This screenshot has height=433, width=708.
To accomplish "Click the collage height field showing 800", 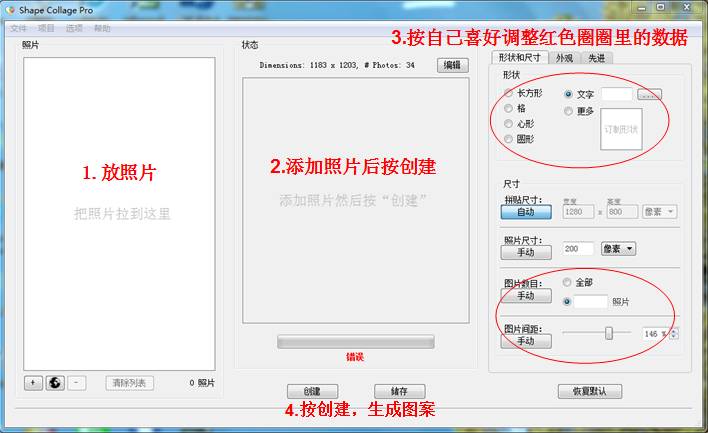I will 622,212.
